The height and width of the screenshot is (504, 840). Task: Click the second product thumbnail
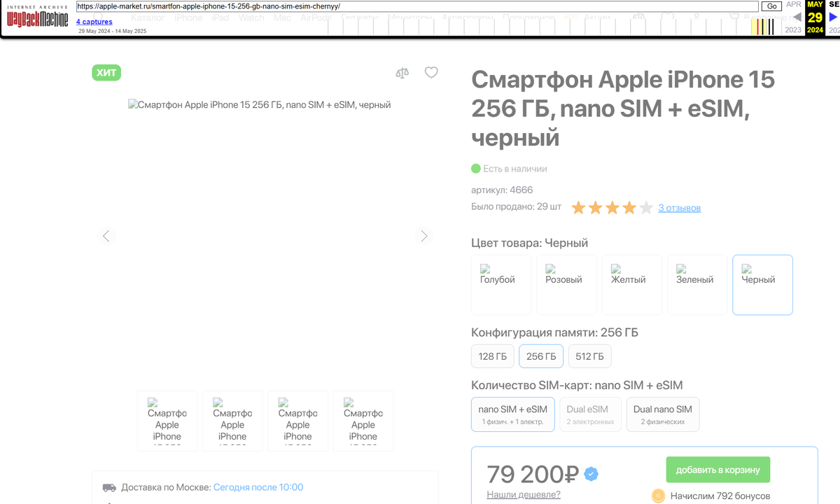[x=232, y=420]
